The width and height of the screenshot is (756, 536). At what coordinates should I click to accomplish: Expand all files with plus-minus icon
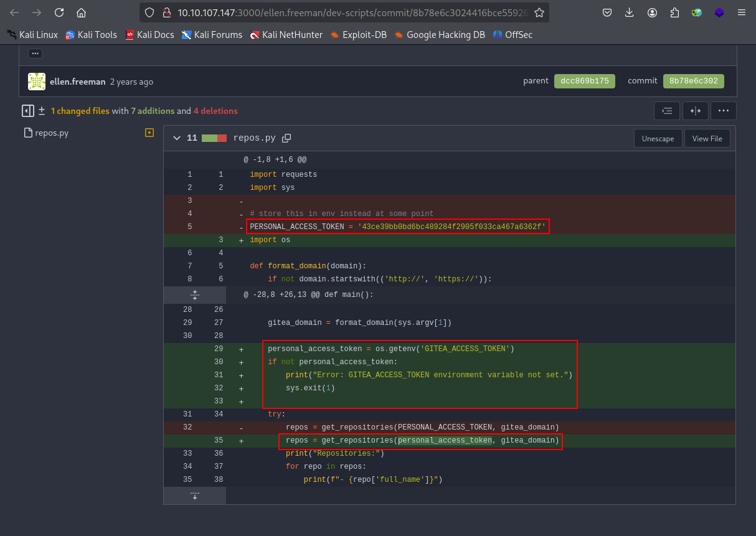tap(42, 111)
